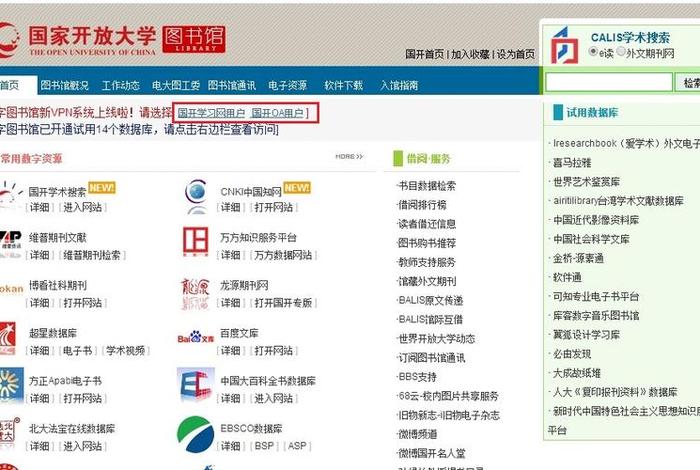Open the 电大图工委 menu item
The image size is (700, 470).
pos(176,85)
